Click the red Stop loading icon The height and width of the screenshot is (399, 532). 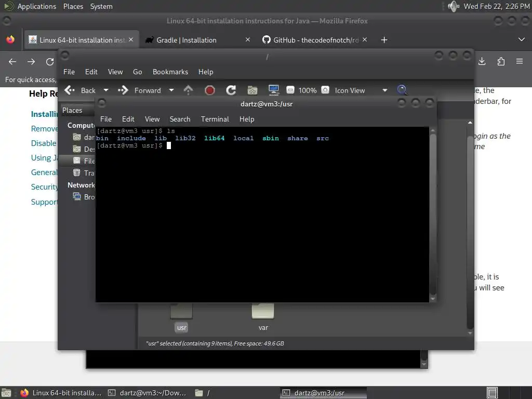point(210,90)
